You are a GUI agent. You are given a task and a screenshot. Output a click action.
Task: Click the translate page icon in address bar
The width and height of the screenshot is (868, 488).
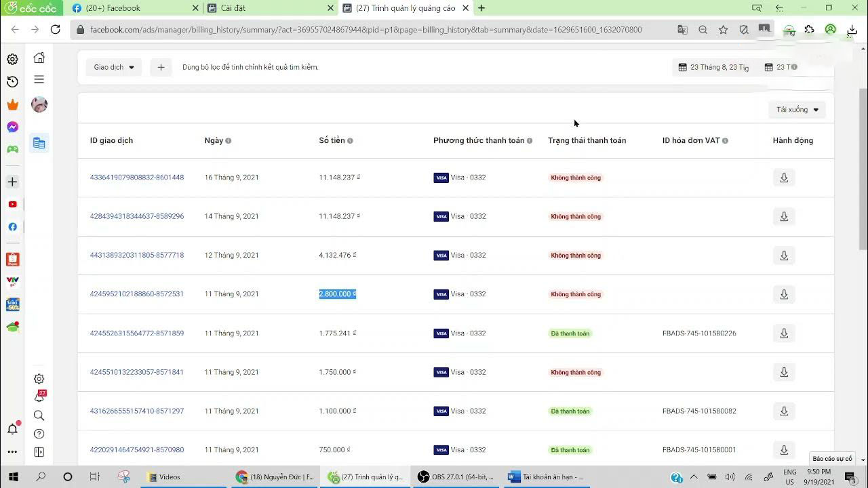tap(682, 30)
